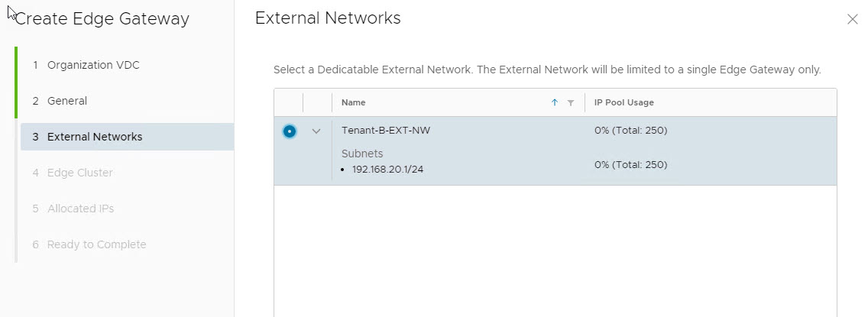Click the Create Edge Gateway wizard title
Viewport: 868px width, 317px height.
click(x=102, y=19)
